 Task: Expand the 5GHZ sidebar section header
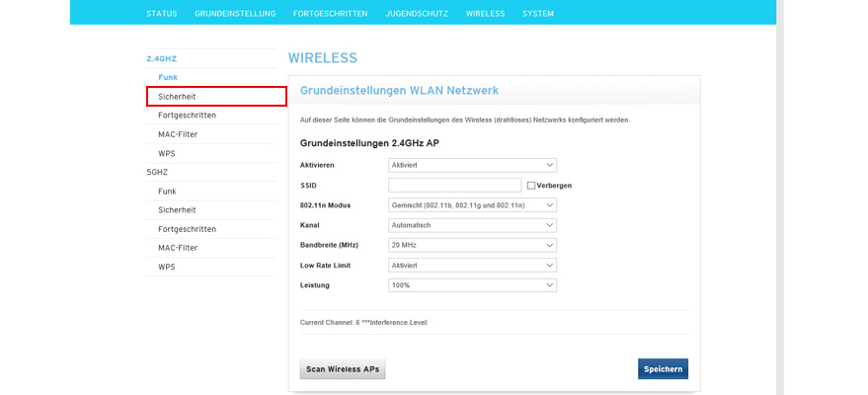pyautogui.click(x=157, y=172)
